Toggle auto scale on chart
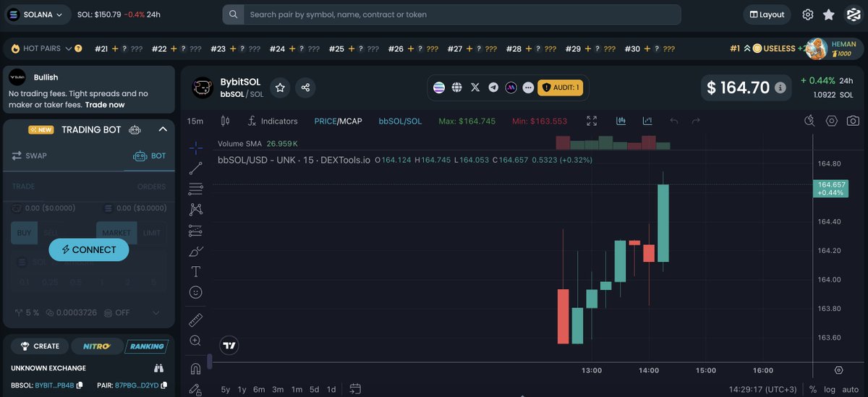868x397 pixels. (851, 390)
